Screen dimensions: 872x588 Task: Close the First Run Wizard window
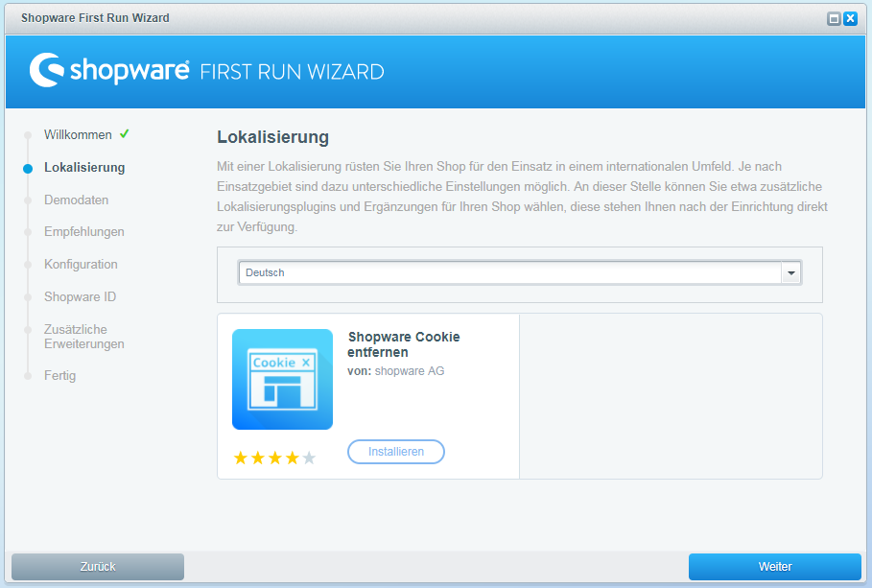(850, 19)
